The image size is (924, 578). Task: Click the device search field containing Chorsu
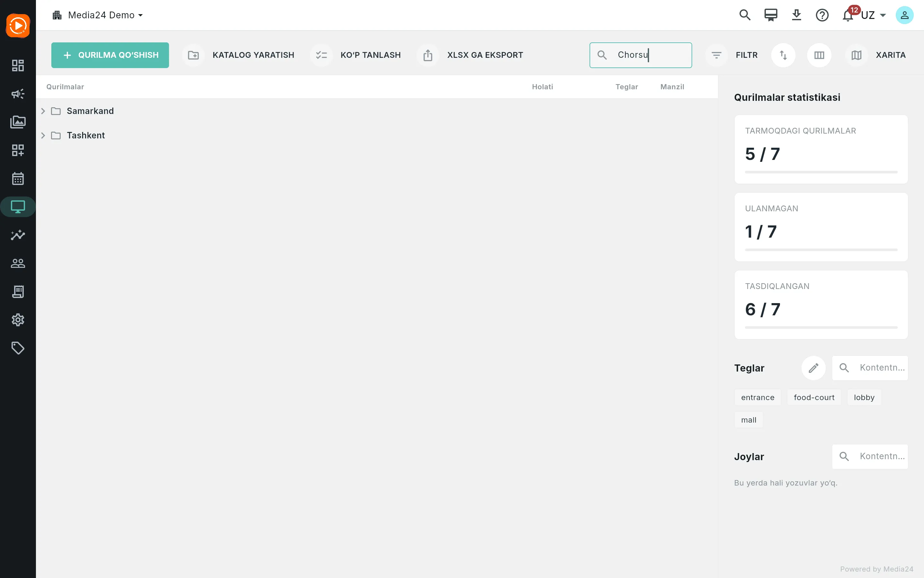point(640,55)
